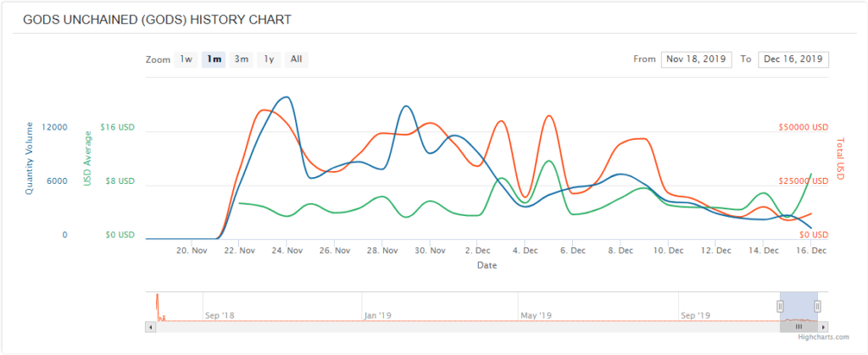
Task: Click the $8 USD axis label
Action: [x=119, y=181]
